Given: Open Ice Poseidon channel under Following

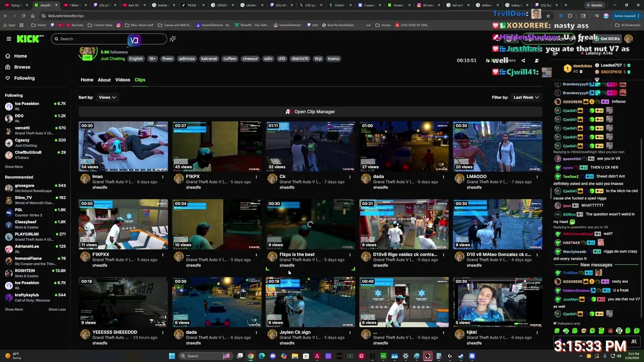Looking at the screenshot, I should [x=35, y=106].
